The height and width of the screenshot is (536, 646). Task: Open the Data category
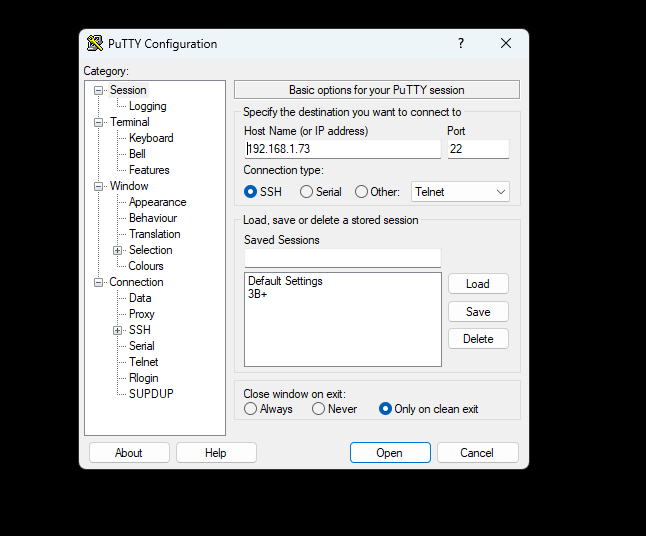coord(140,298)
